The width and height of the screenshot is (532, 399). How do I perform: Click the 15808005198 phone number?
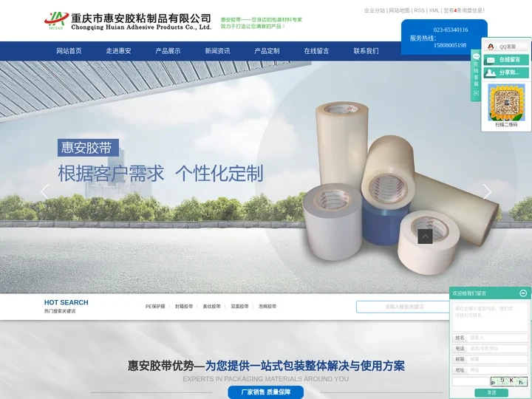(x=449, y=45)
